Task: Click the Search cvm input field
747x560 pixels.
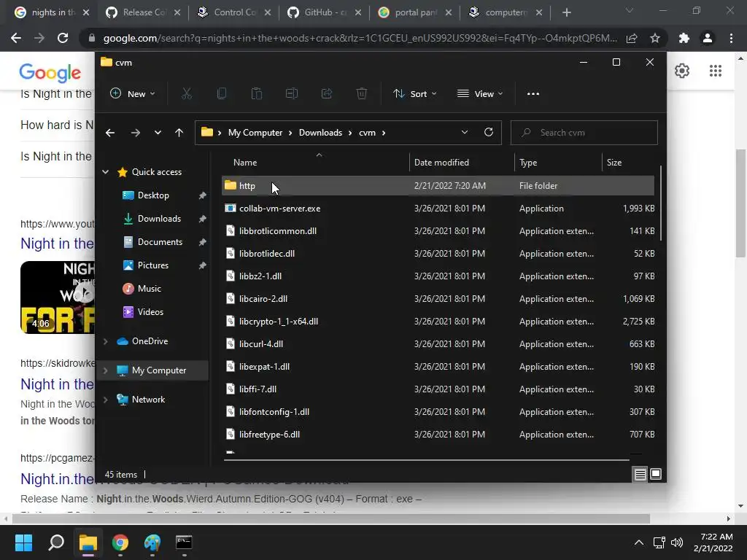Action: 584,133
